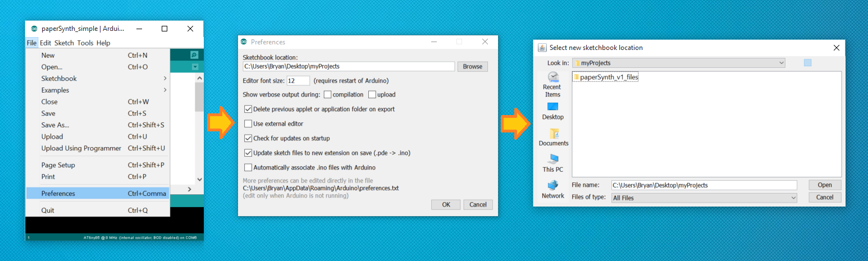Choose Save from the File menu
Screen dimensions: 868x261
coord(97,113)
